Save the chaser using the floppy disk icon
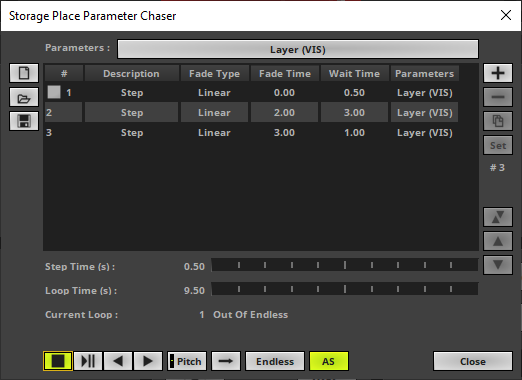 coord(24,121)
